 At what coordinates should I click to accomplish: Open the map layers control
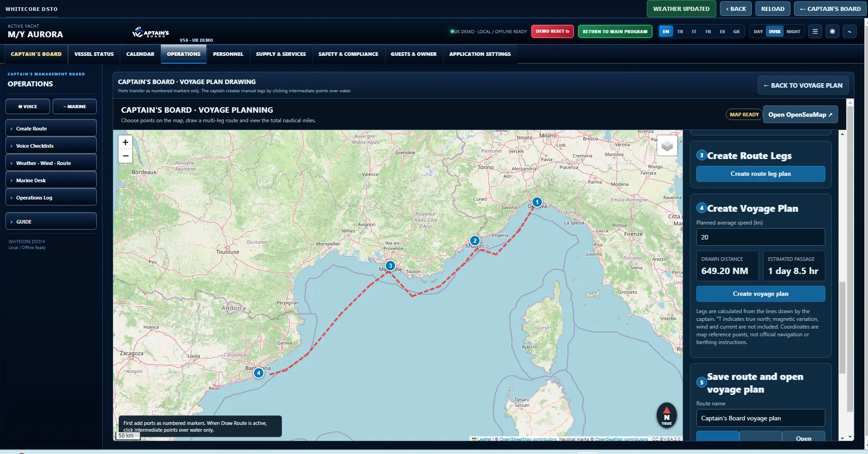coord(667,145)
